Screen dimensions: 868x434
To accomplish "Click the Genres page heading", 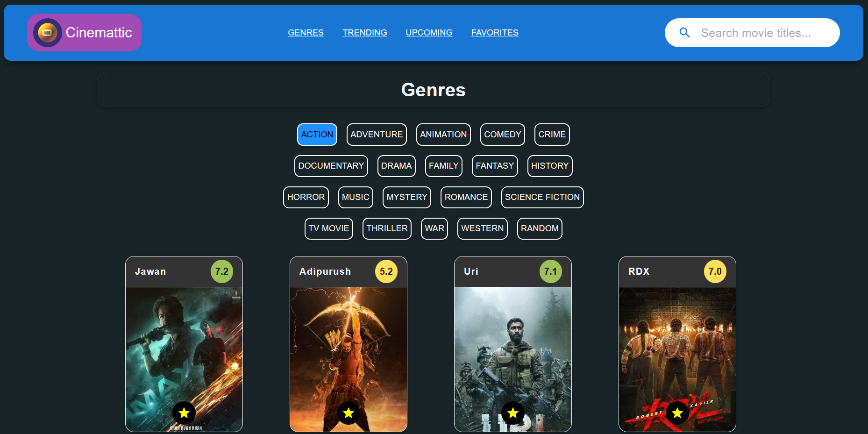I will tap(434, 90).
